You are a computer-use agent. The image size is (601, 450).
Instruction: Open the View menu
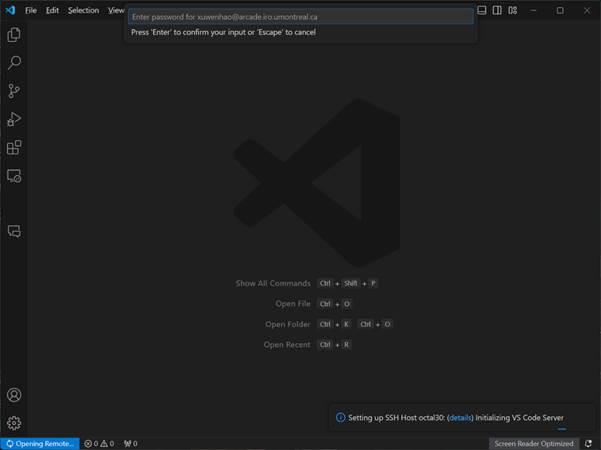[x=116, y=10]
